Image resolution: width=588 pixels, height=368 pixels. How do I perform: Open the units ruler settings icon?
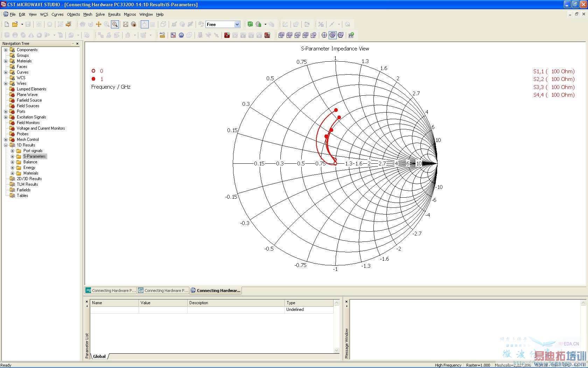pos(162,35)
